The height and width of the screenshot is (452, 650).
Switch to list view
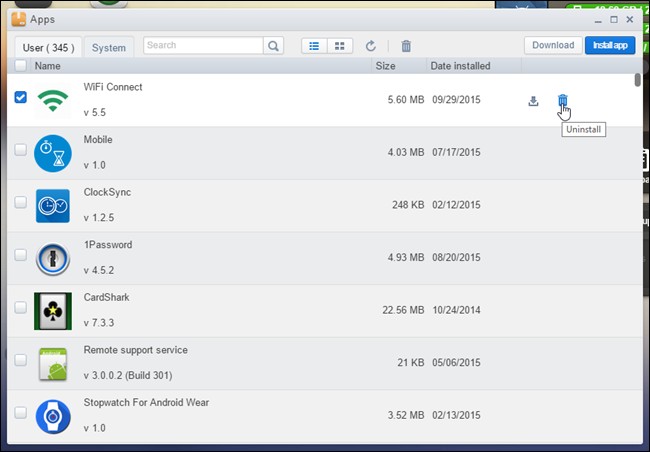click(x=314, y=46)
